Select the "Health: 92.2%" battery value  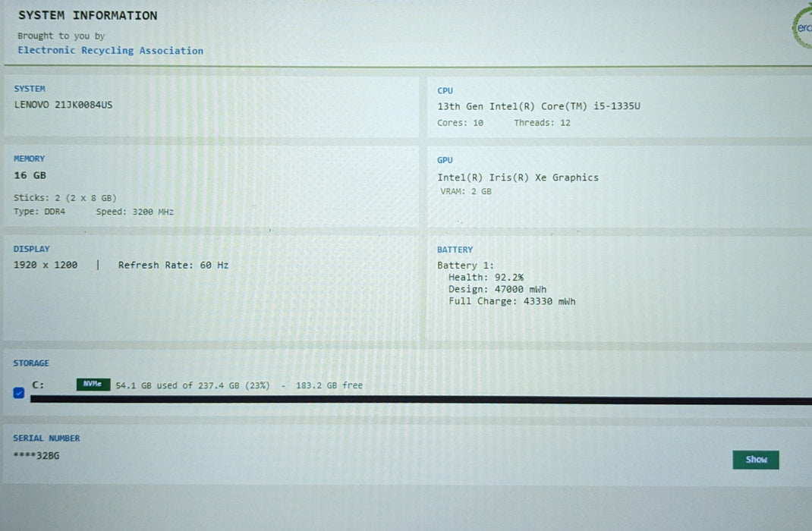(x=486, y=278)
